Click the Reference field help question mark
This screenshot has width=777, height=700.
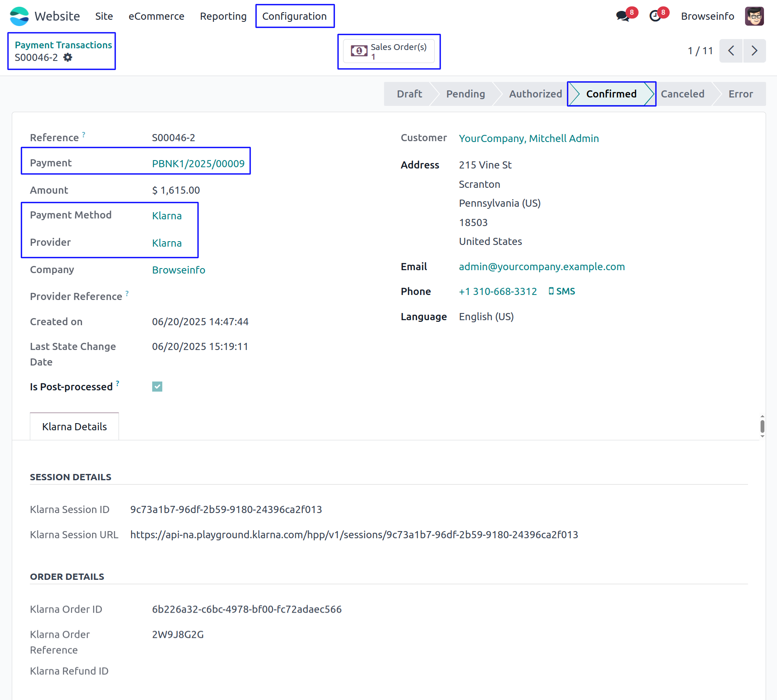tap(84, 134)
